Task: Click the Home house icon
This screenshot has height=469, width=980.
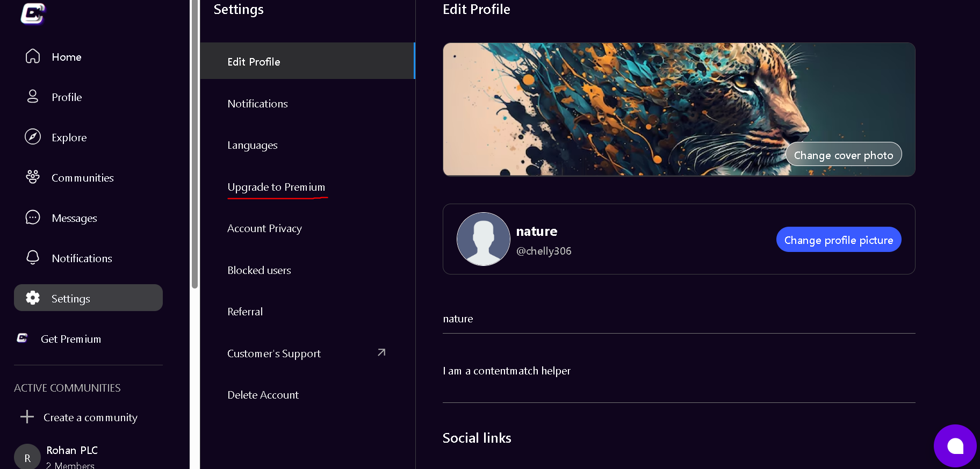Action: tap(33, 56)
